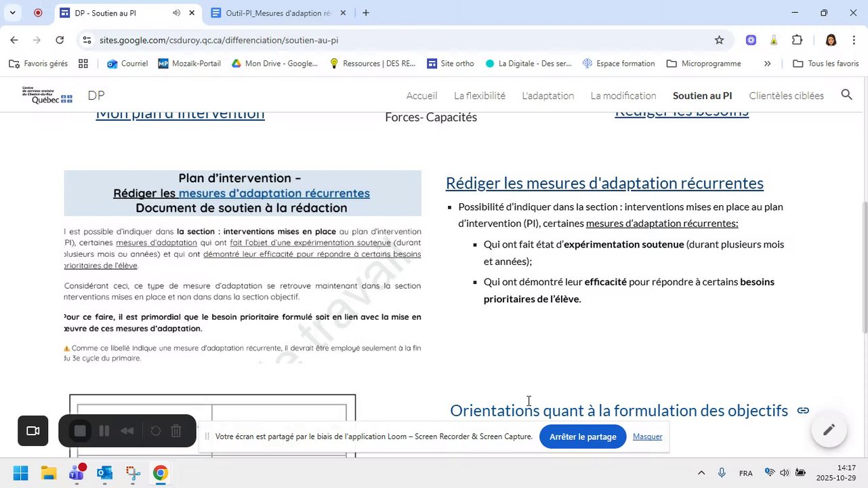The height and width of the screenshot is (488, 868).
Task: Grab the page vertical scrollbar thumb
Action: (864, 266)
